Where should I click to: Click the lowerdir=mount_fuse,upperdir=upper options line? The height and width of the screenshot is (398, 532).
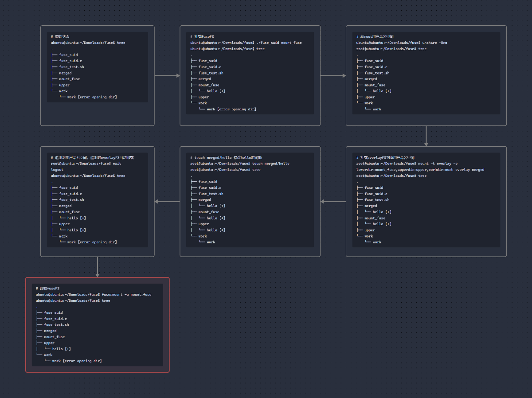click(420, 170)
